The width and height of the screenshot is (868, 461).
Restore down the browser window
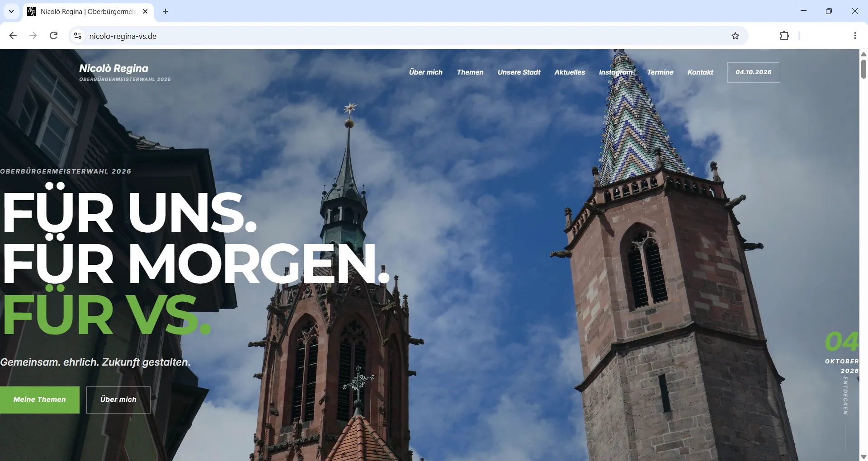(829, 11)
